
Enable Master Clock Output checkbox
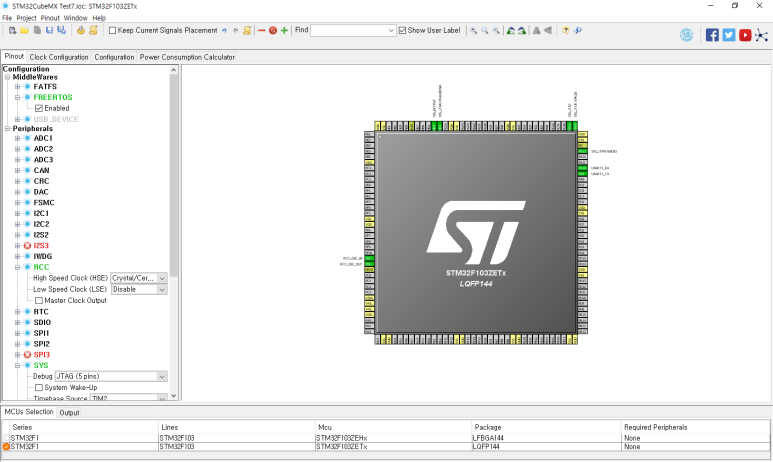coord(39,300)
